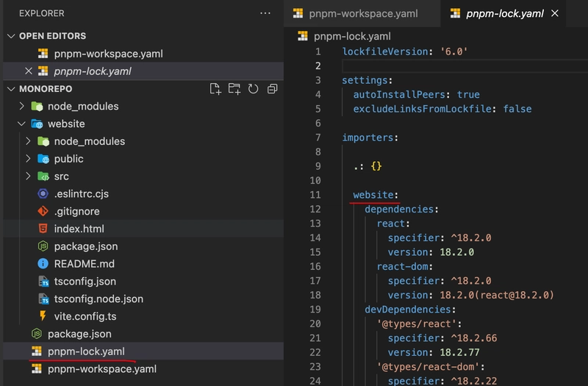The width and height of the screenshot is (588, 386).
Task: Click autoInstallPeers key on line 4
Action: pos(399,95)
